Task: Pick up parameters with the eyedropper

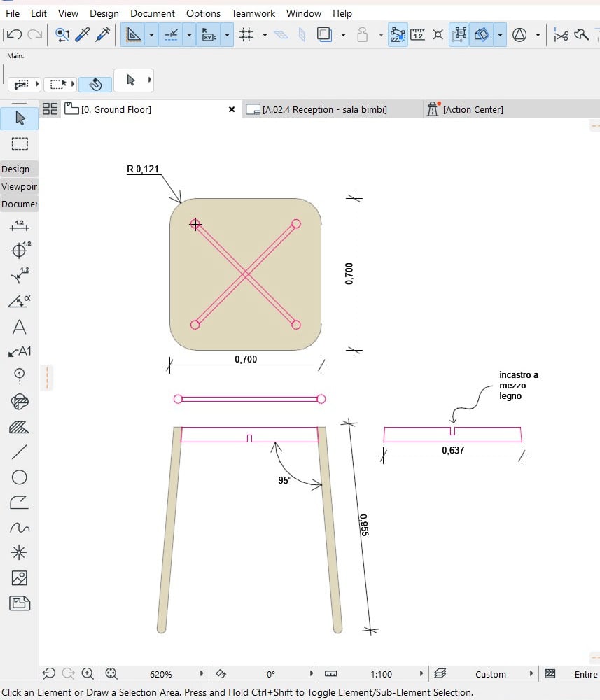Action: (83, 34)
